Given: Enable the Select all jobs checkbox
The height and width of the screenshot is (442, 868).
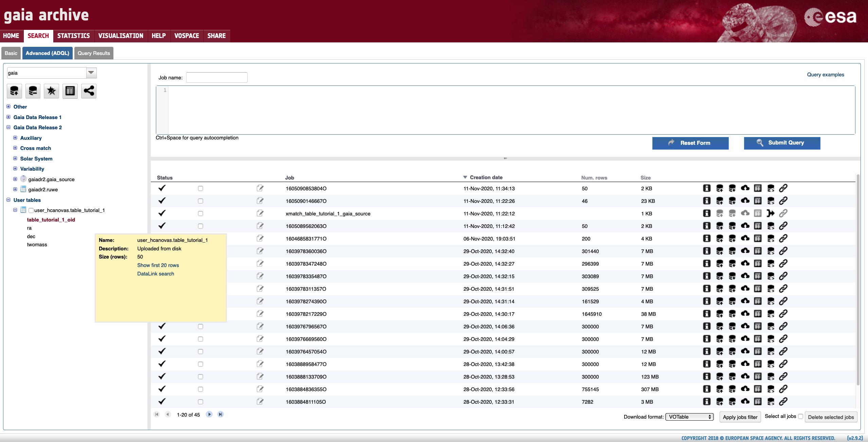Looking at the screenshot, I should [x=800, y=417].
